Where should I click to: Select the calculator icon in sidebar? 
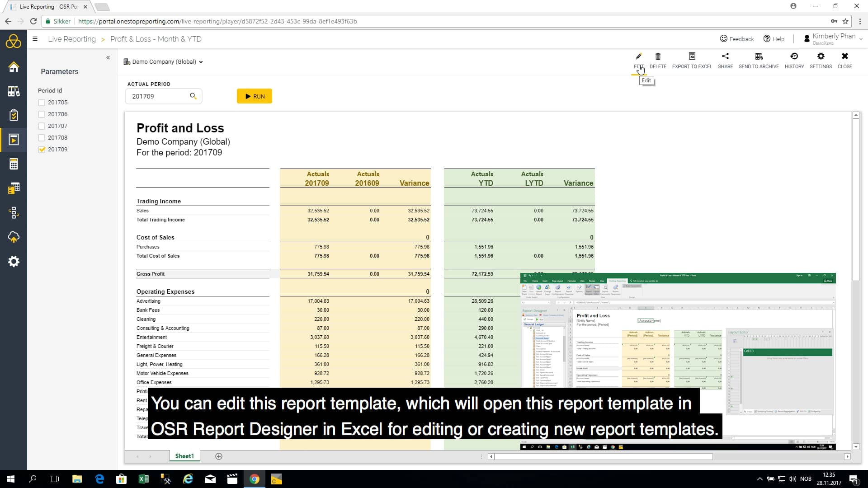pyautogui.click(x=14, y=164)
